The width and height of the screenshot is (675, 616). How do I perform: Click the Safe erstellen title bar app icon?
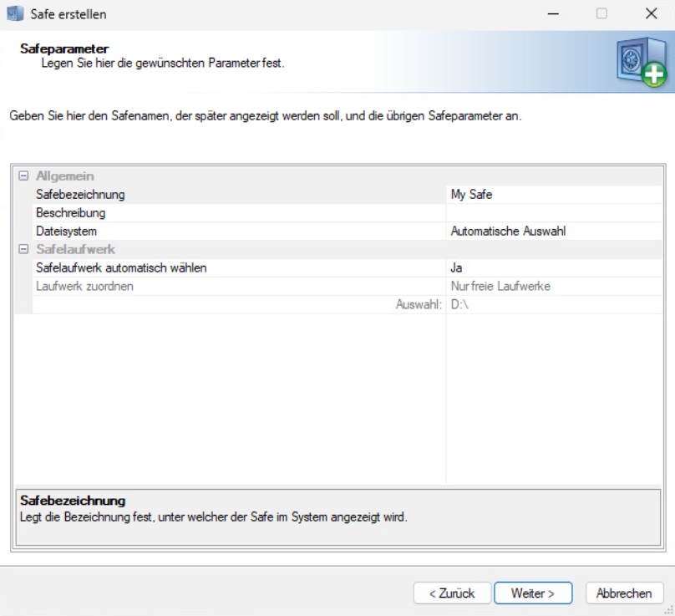pos(15,14)
